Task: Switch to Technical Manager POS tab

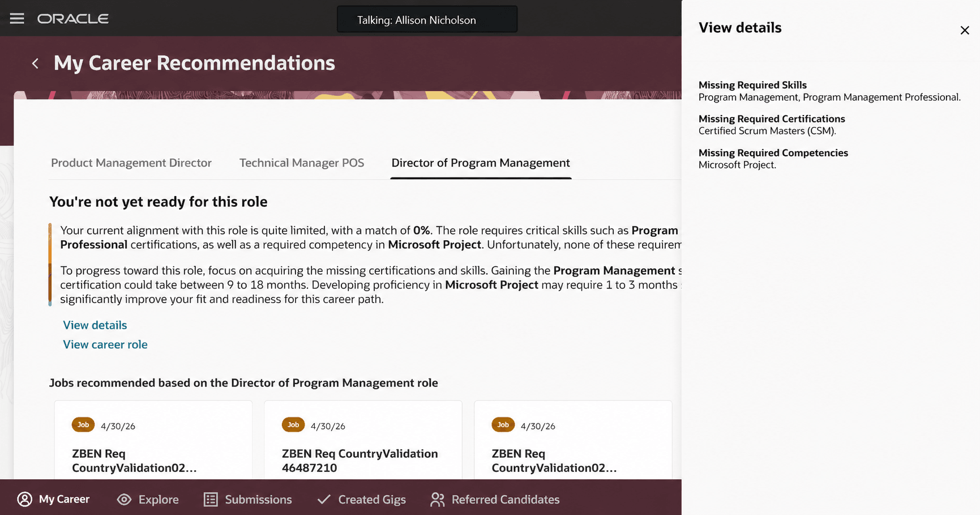Action: click(302, 163)
